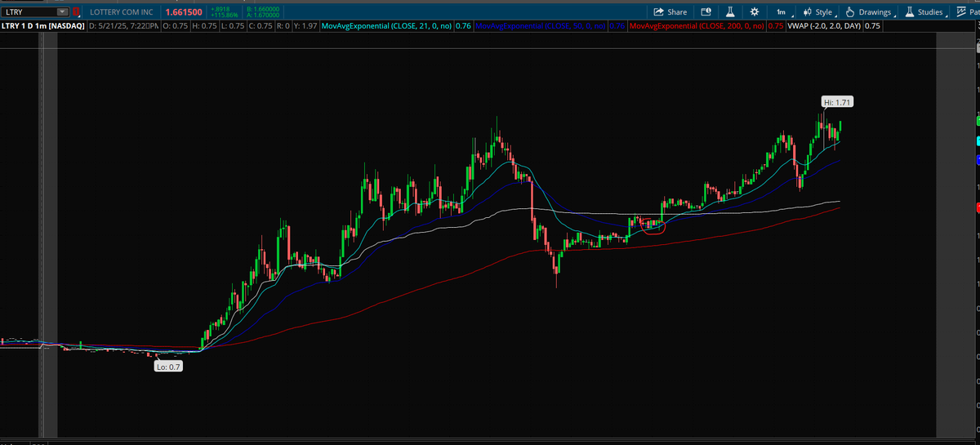Click the MovAvgExponential 50 study label

(541, 26)
